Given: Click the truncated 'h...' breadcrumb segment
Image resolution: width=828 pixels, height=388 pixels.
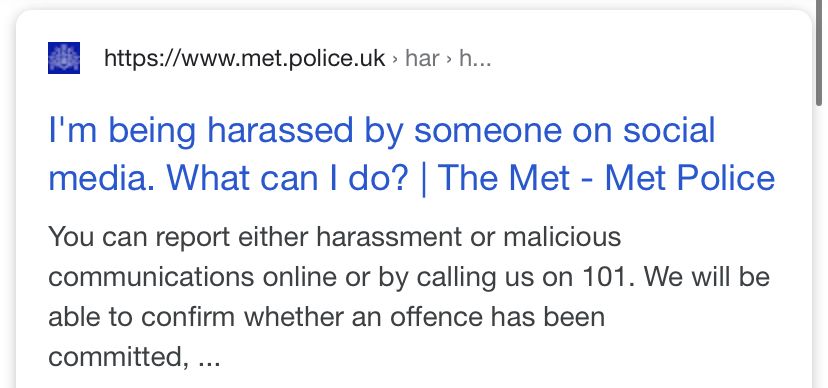Looking at the screenshot, I should pos(475,58).
